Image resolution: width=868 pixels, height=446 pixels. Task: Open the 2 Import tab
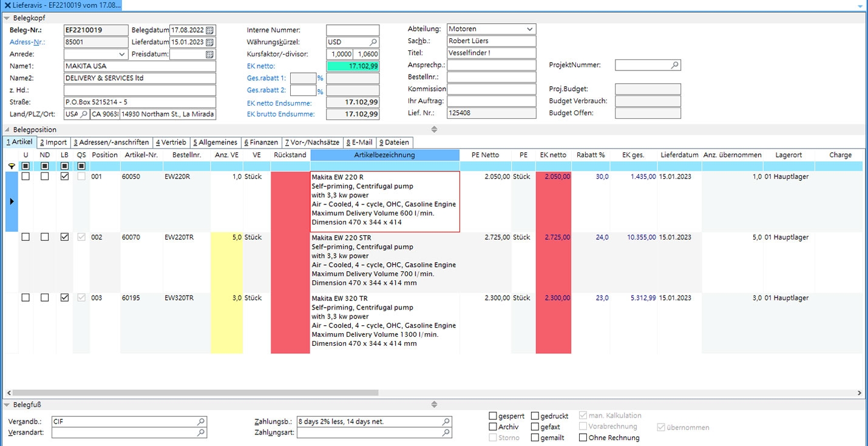(x=53, y=143)
